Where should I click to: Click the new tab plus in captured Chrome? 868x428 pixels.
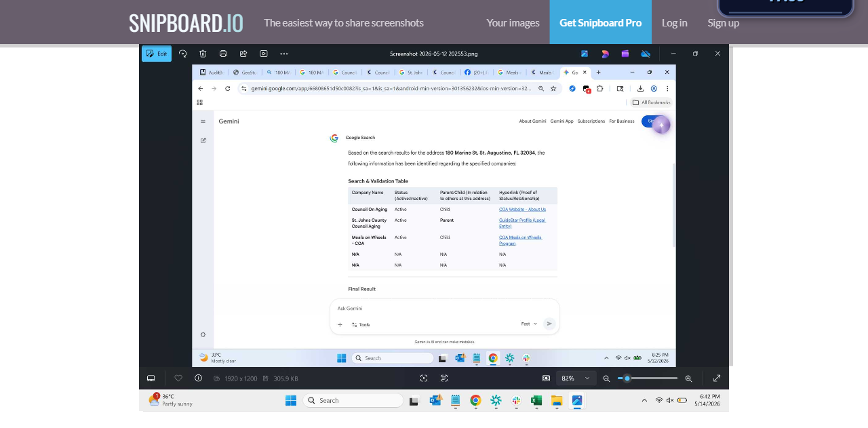(x=598, y=72)
